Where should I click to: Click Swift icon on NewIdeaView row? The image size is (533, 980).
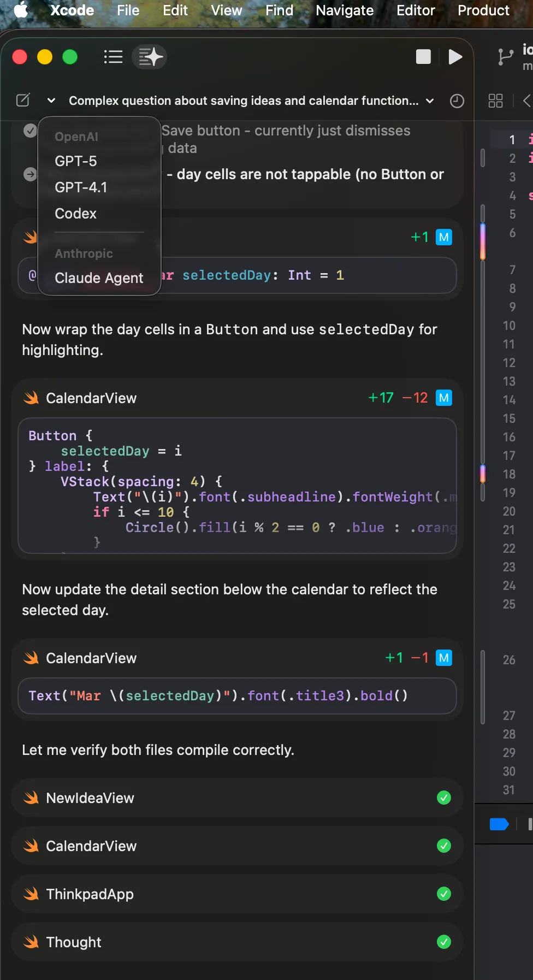(31, 798)
